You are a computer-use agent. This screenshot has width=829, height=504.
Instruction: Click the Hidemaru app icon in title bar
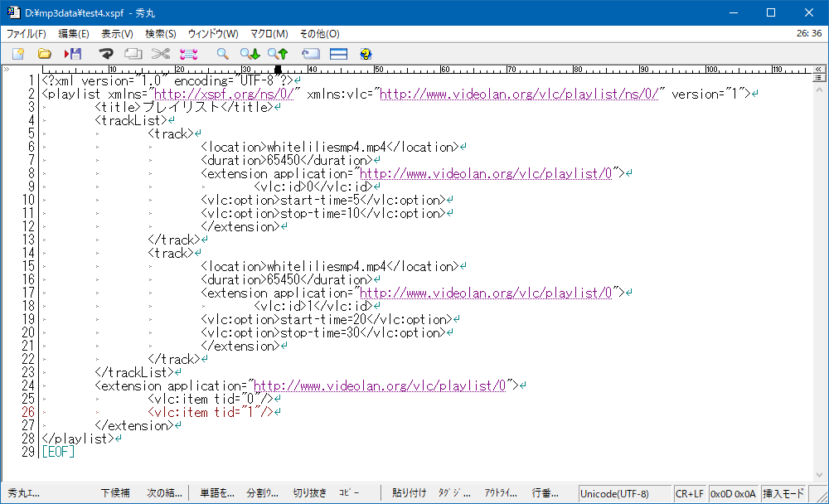click(x=13, y=12)
